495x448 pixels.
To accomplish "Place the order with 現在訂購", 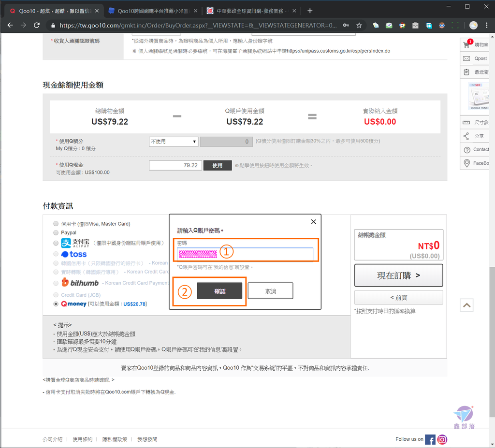I will pos(398,275).
